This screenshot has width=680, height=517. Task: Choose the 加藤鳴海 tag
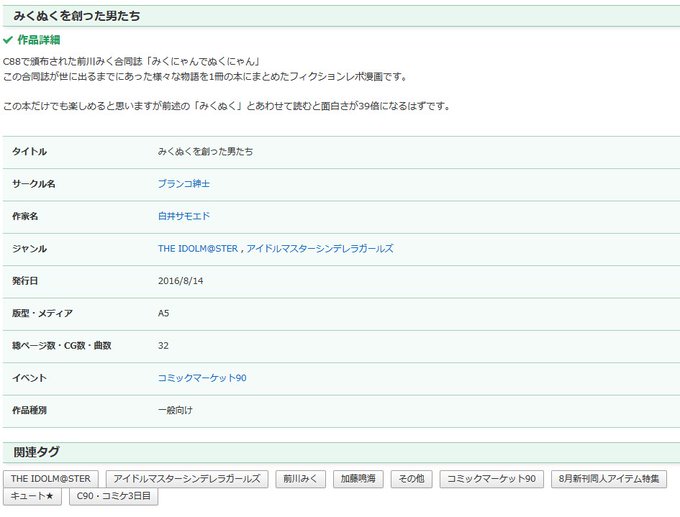(358, 479)
